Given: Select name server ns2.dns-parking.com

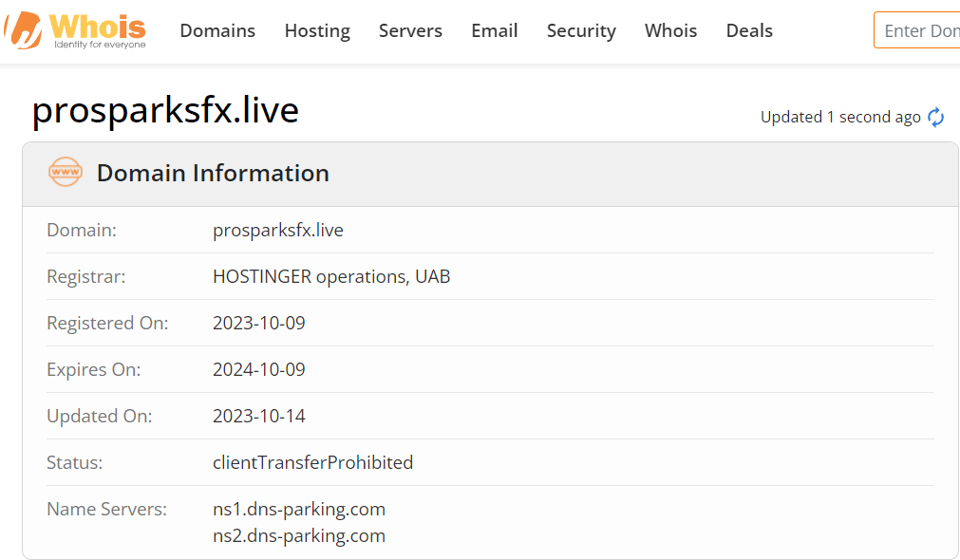Looking at the screenshot, I should tap(299, 536).
